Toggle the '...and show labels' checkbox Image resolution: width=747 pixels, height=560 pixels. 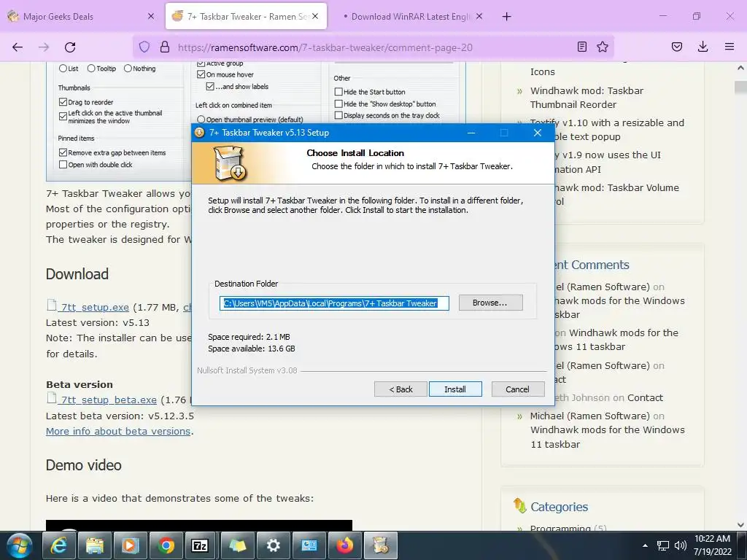click(210, 86)
